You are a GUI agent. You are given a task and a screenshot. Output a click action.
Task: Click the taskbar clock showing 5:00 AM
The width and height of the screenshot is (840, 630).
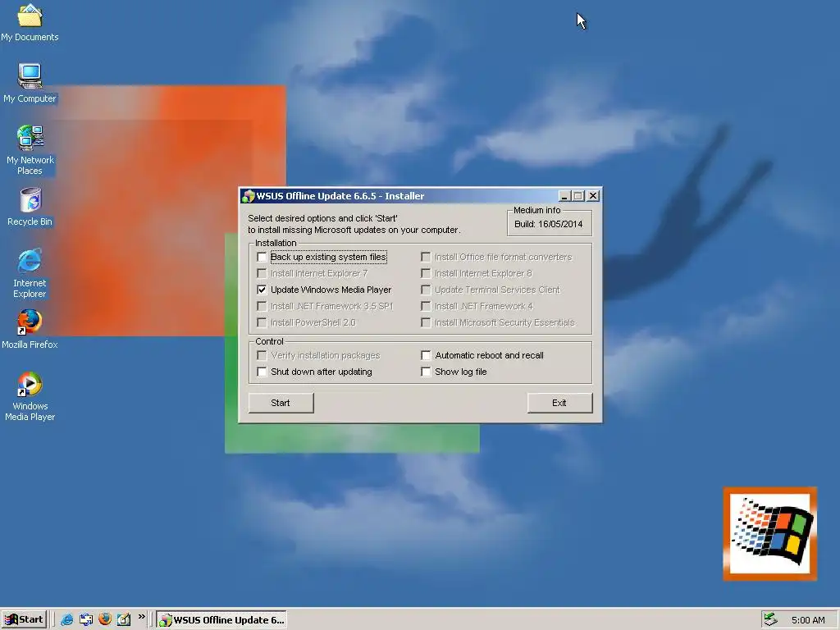point(808,620)
